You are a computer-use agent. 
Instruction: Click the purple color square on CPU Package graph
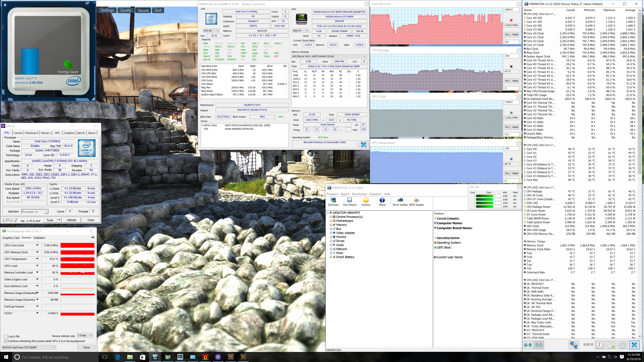511,67
